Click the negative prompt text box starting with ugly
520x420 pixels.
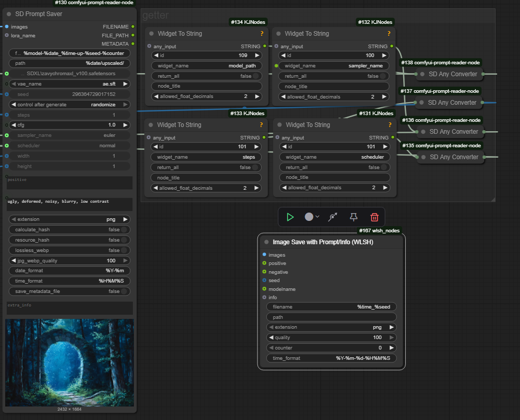point(70,204)
